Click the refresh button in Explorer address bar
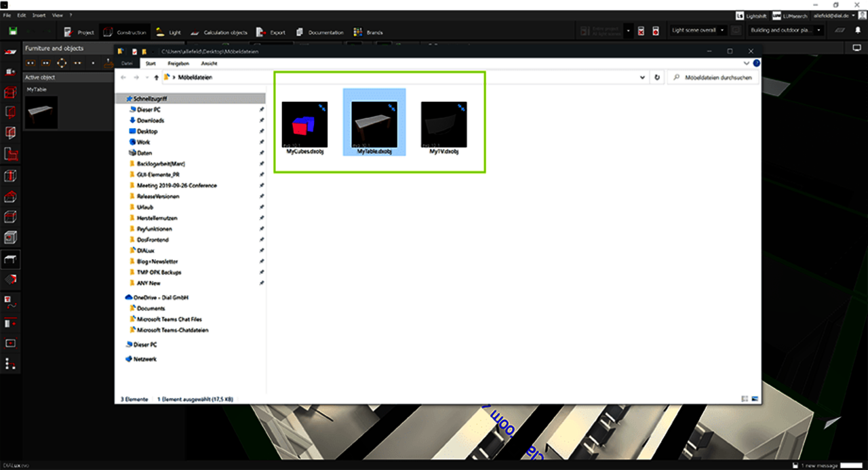 click(x=656, y=78)
